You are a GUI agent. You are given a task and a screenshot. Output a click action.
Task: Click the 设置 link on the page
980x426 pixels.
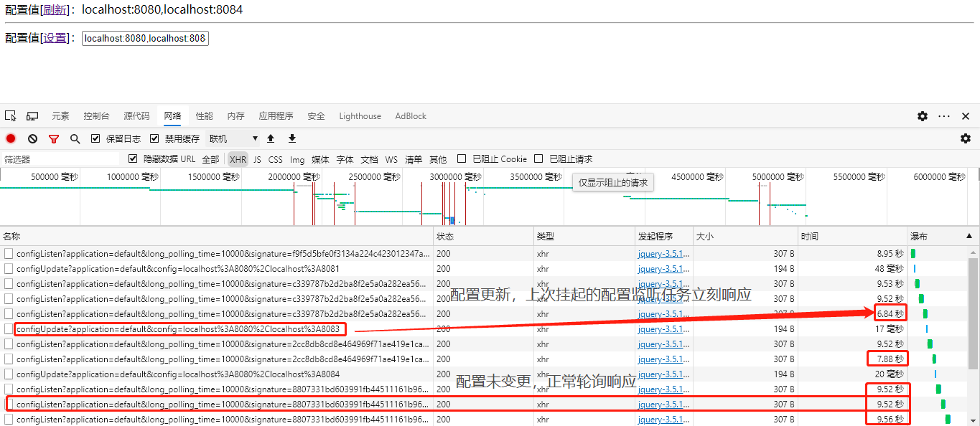[55, 38]
